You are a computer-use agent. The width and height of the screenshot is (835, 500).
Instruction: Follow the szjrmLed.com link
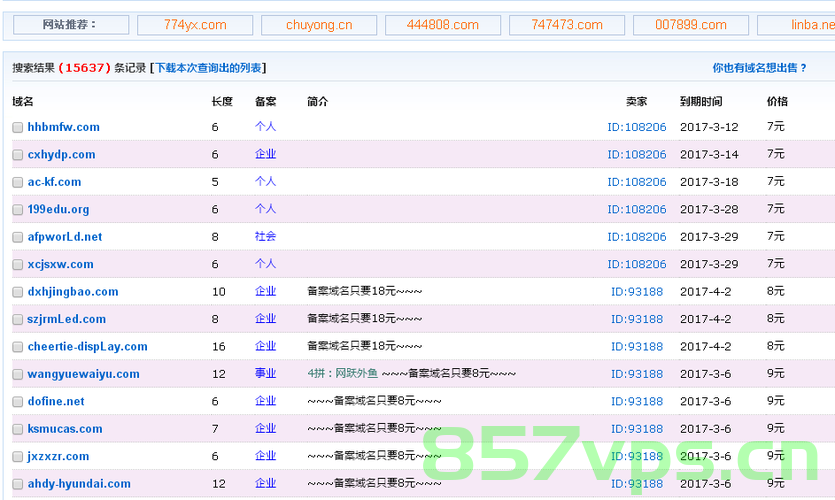coord(67,319)
